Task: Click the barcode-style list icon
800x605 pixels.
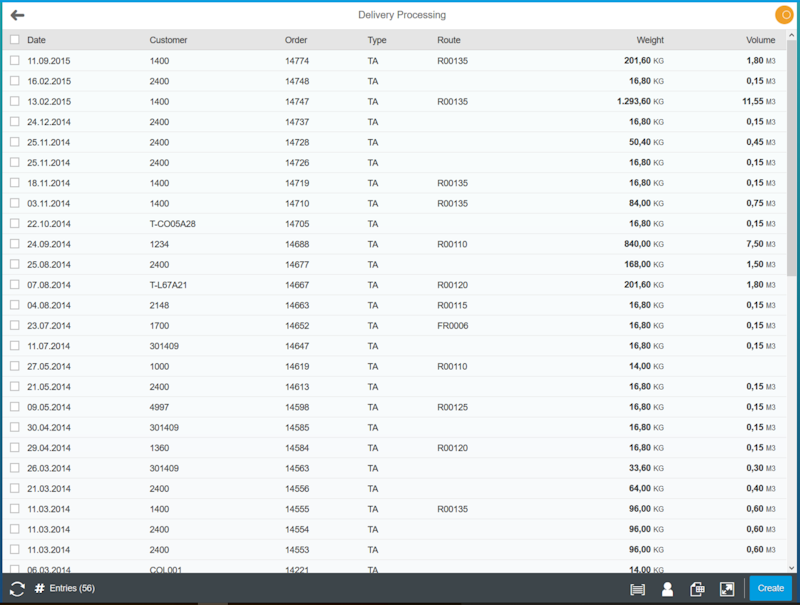Action: [637, 588]
